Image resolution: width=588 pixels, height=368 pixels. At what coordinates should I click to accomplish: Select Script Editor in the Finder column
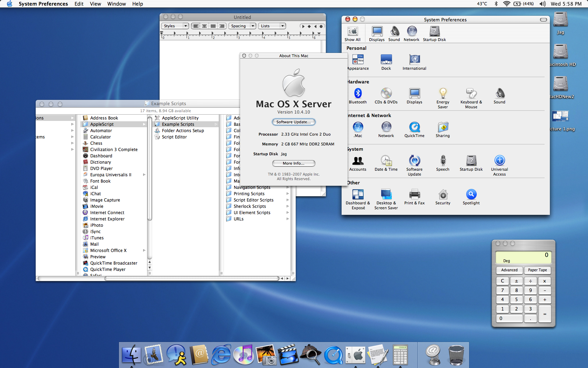pos(174,137)
